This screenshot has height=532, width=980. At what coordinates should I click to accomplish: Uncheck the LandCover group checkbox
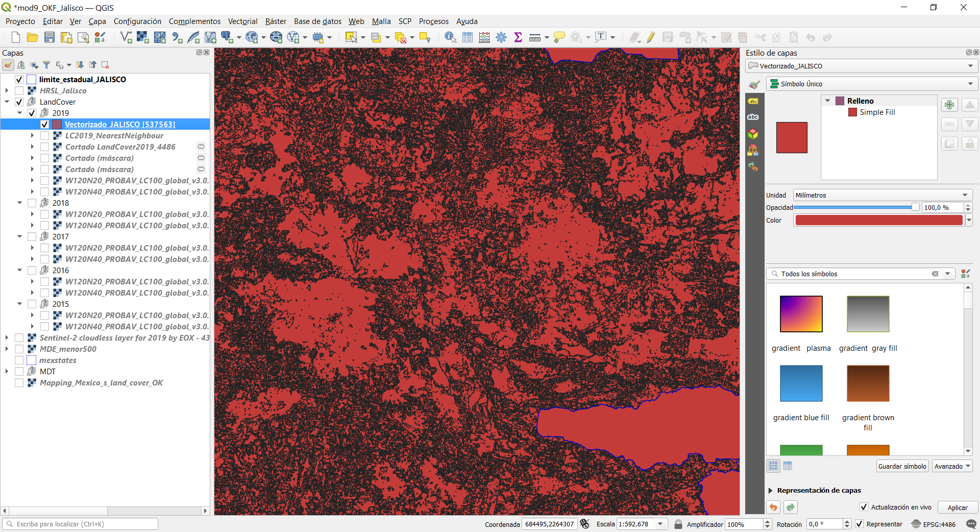pyautogui.click(x=19, y=102)
